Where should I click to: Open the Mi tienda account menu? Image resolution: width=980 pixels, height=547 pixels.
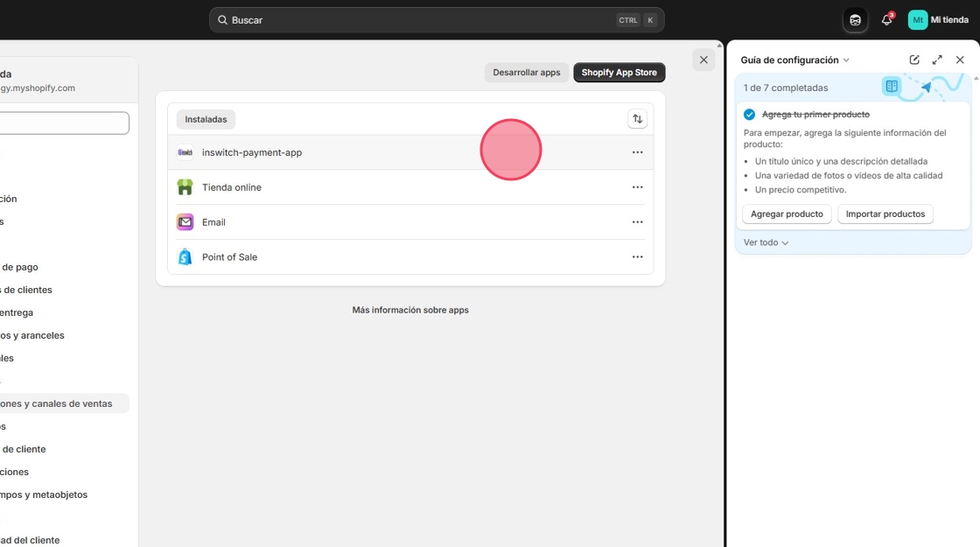[938, 20]
